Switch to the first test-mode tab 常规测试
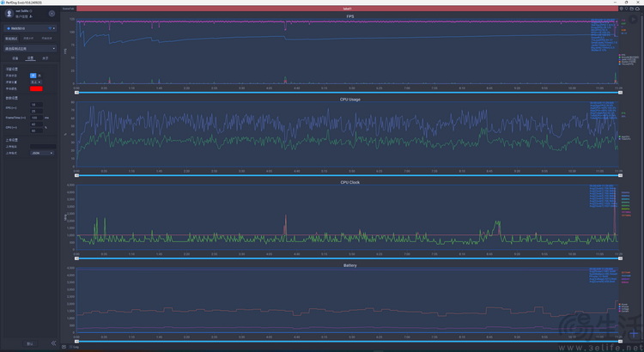The width and height of the screenshot is (644, 352). coord(11,38)
